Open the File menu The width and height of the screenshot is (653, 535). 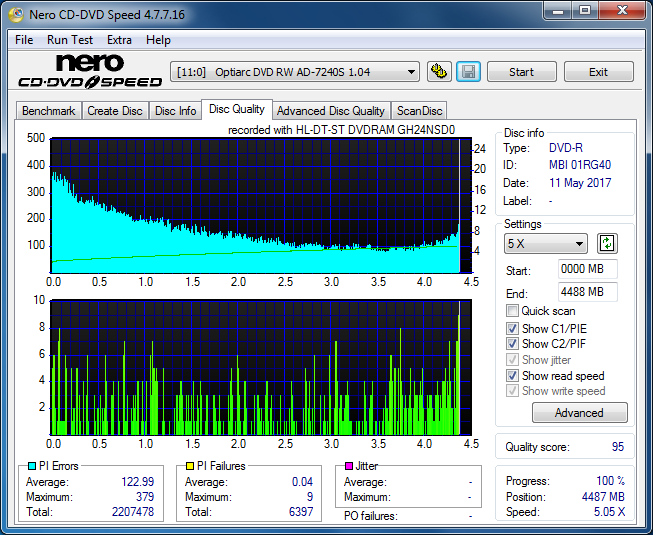[24, 40]
